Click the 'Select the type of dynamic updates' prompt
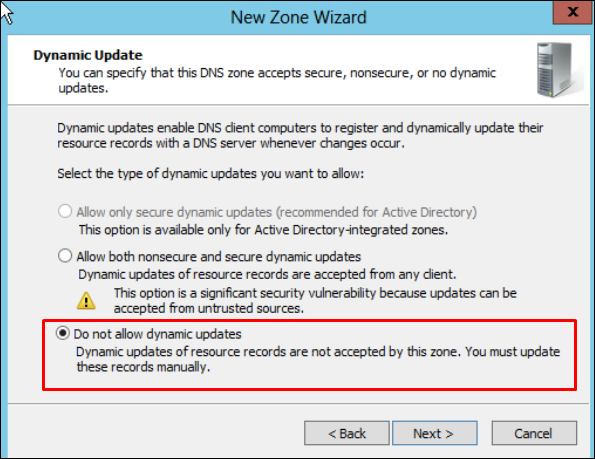This screenshot has height=459, width=595. click(x=211, y=174)
